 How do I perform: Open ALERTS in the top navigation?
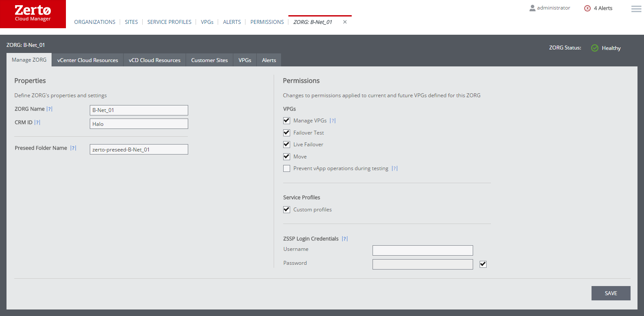(232, 22)
